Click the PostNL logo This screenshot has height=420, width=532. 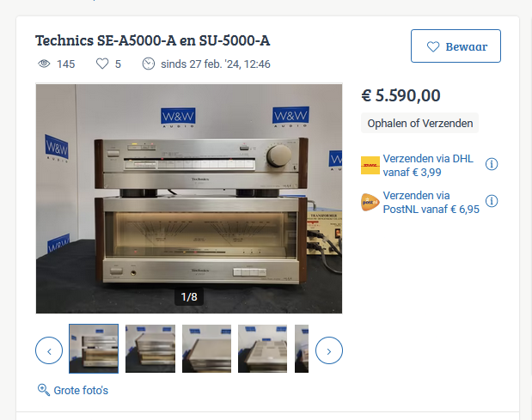370,203
